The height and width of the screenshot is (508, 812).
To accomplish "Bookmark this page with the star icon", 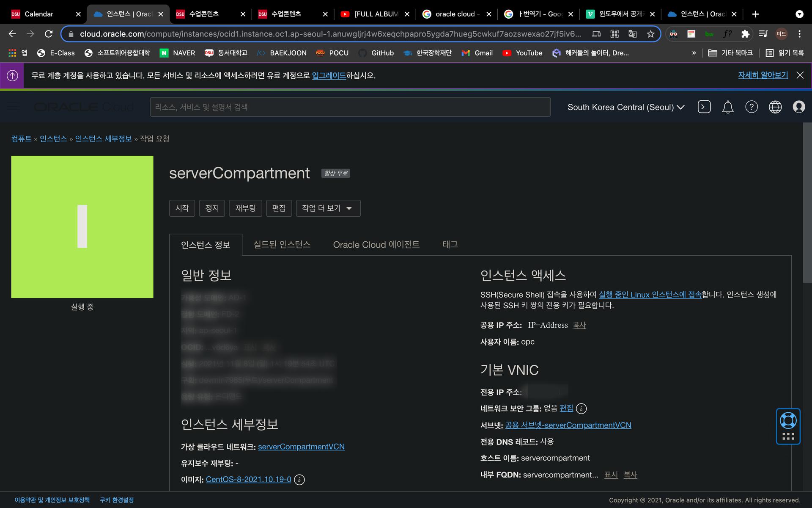I will [x=650, y=34].
